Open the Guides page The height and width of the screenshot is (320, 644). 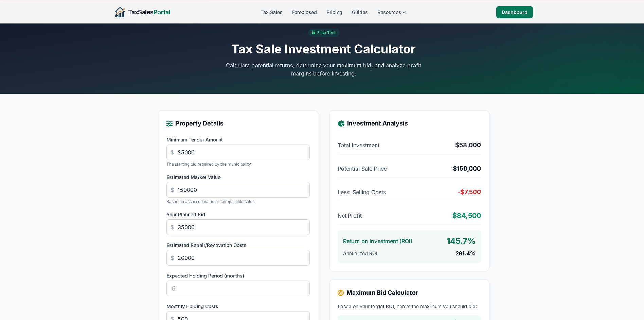point(360,12)
